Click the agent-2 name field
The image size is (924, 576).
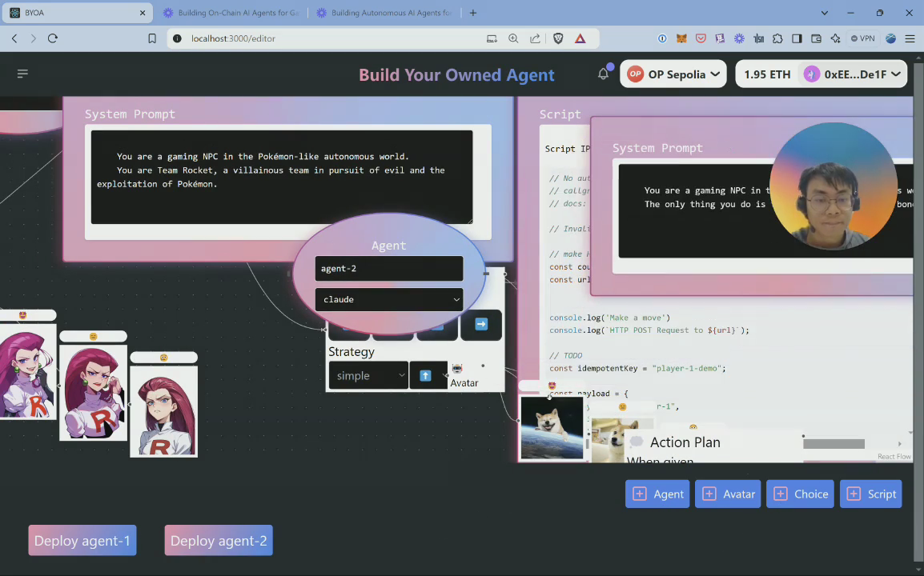(389, 269)
